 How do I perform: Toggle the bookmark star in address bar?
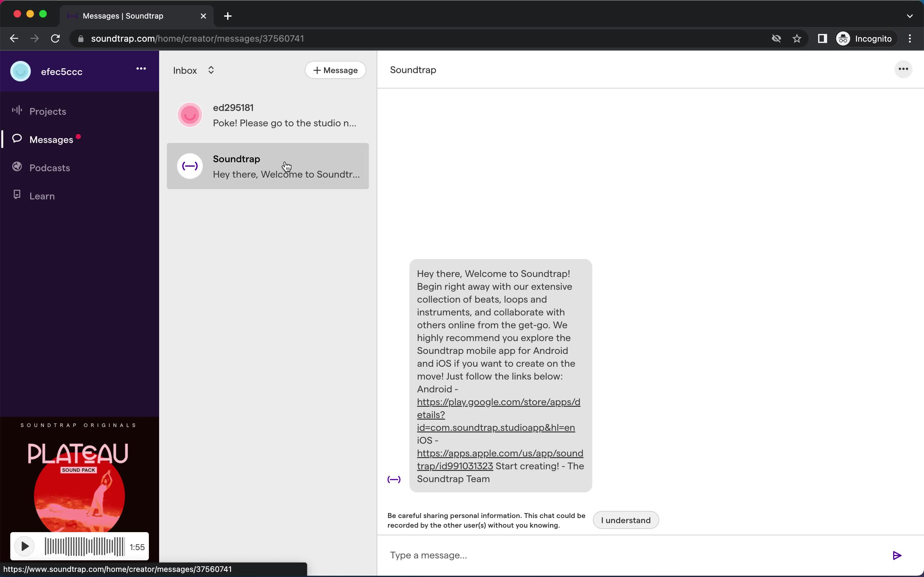coord(798,38)
